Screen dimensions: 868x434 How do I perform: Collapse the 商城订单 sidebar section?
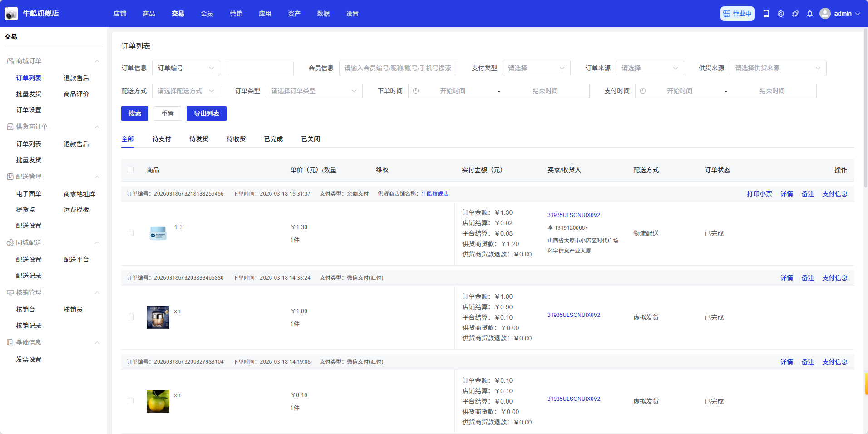(97, 61)
